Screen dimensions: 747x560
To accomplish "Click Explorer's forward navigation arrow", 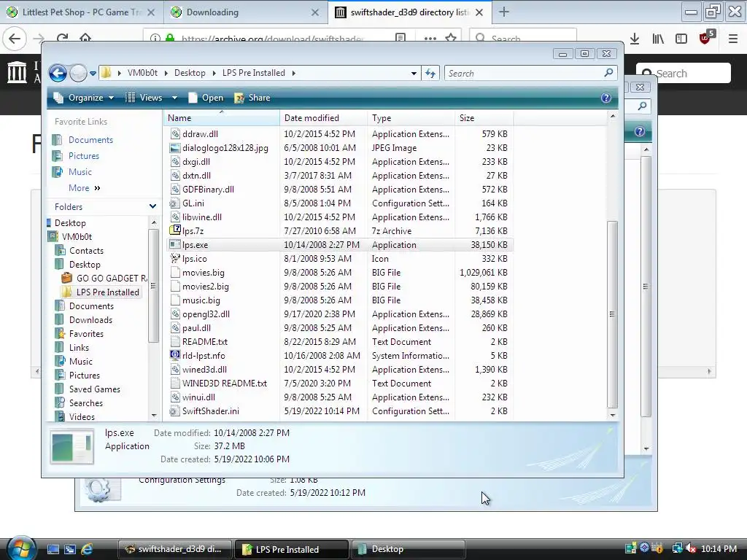I will (78, 74).
